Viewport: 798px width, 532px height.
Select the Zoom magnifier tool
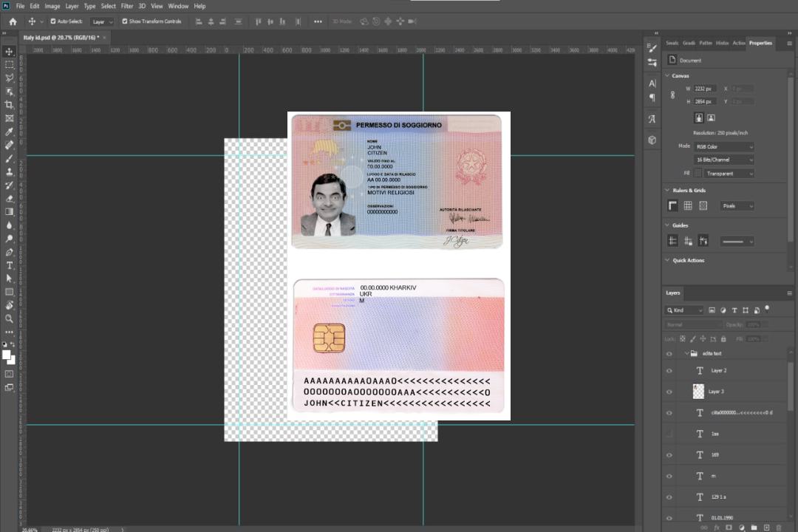click(9, 318)
